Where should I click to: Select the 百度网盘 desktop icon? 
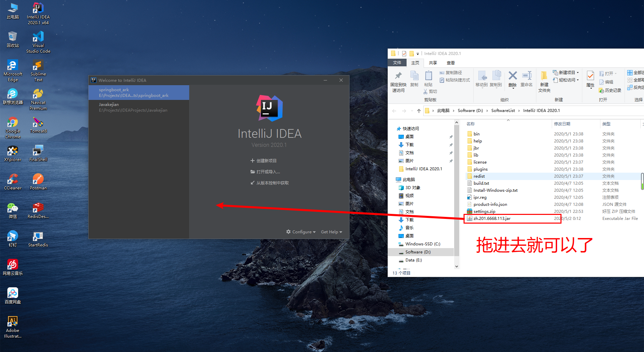(x=13, y=296)
